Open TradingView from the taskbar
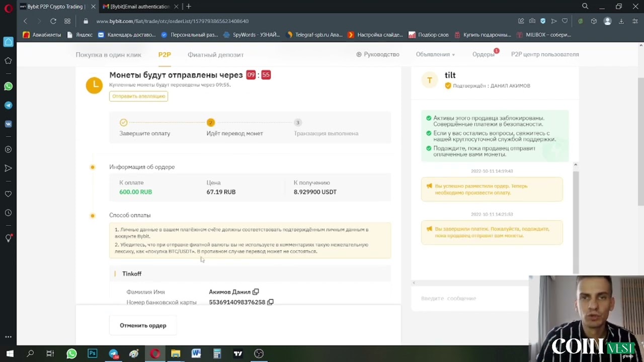This screenshot has width=644, height=362. (238, 353)
